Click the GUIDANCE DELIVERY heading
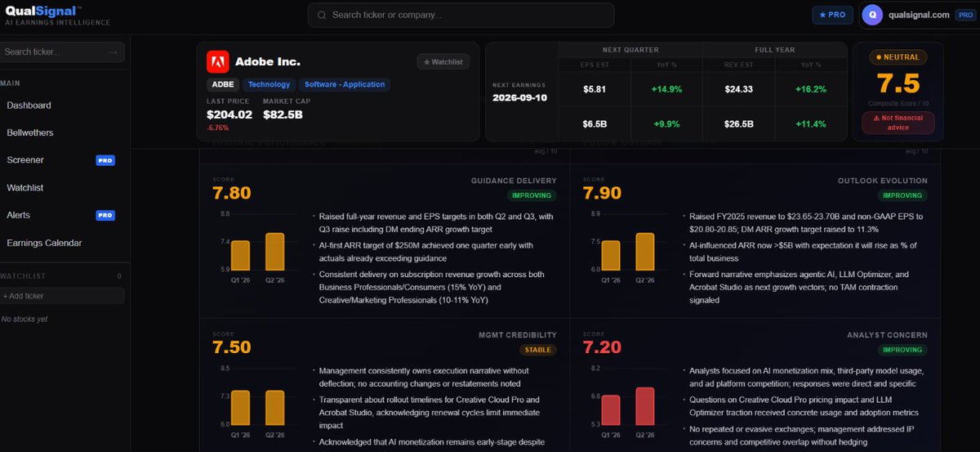 tap(514, 181)
